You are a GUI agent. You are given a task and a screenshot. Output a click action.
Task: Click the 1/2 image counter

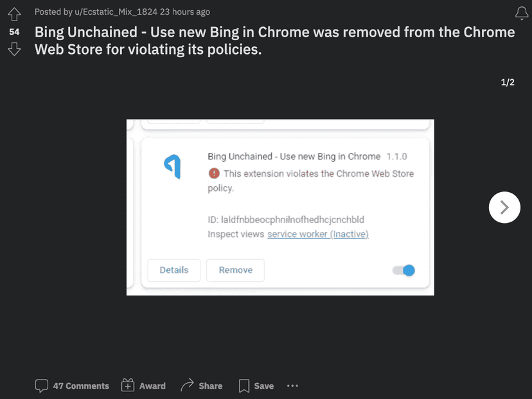click(508, 82)
